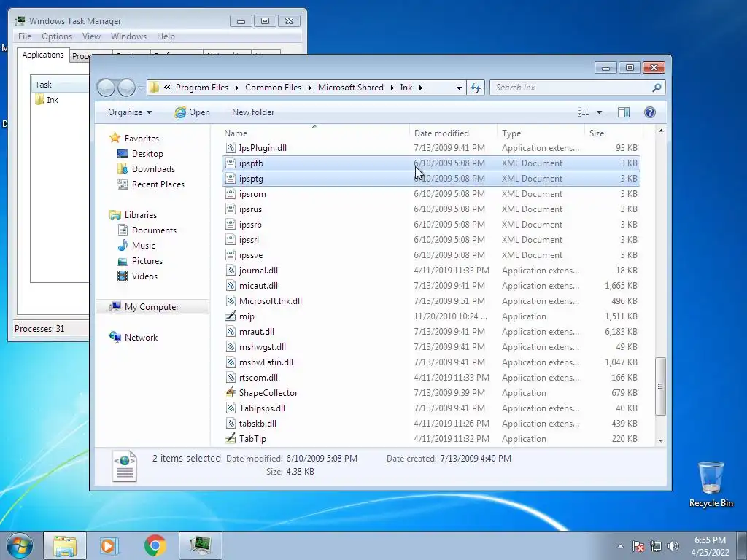This screenshot has width=747, height=560.
Task: Switch to Task Manager taskbar button
Action: (201, 545)
